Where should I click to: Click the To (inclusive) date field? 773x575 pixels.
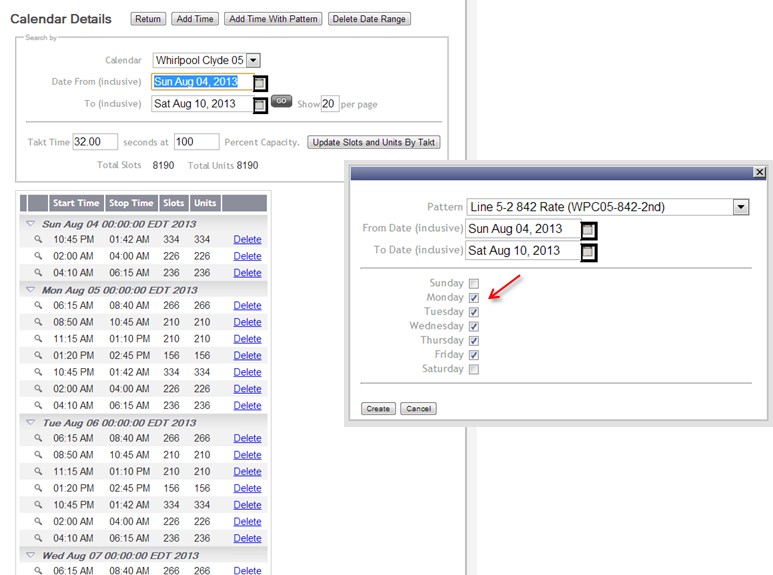pos(203,104)
